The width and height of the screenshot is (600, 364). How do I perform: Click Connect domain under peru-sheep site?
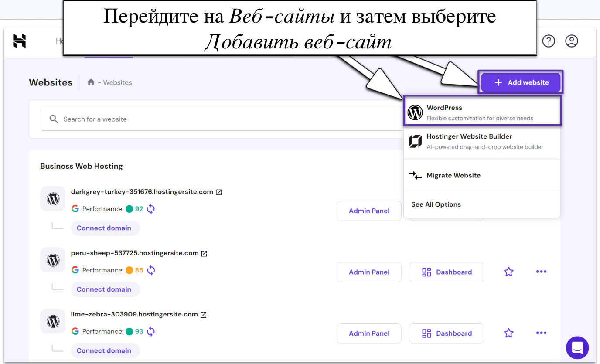coord(105,289)
